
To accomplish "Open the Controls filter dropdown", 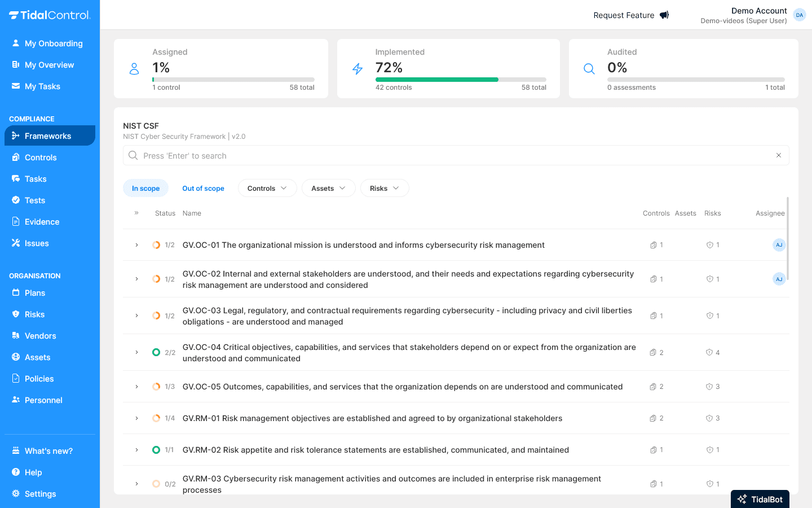I will click(x=267, y=188).
